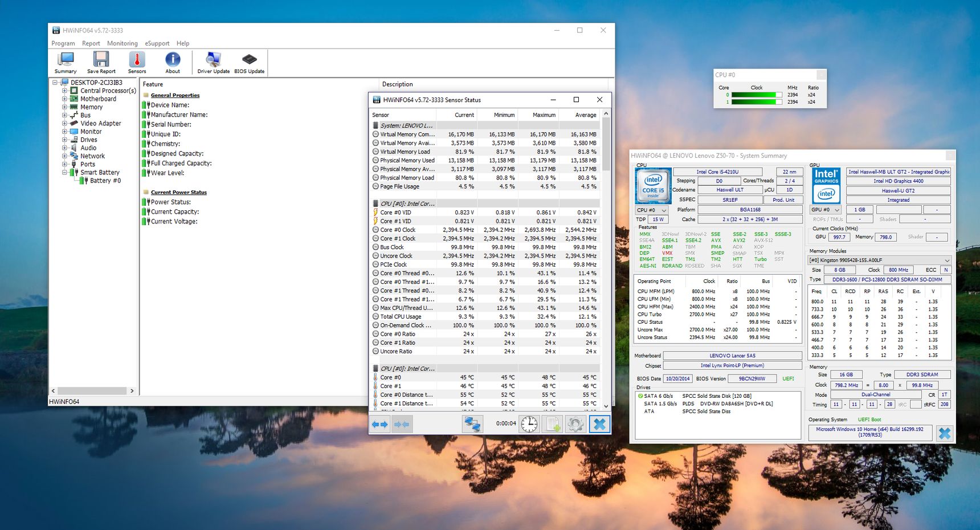Image resolution: width=980 pixels, height=530 pixels.
Task: Reset the sensor clock timer icon
Action: pos(529,424)
